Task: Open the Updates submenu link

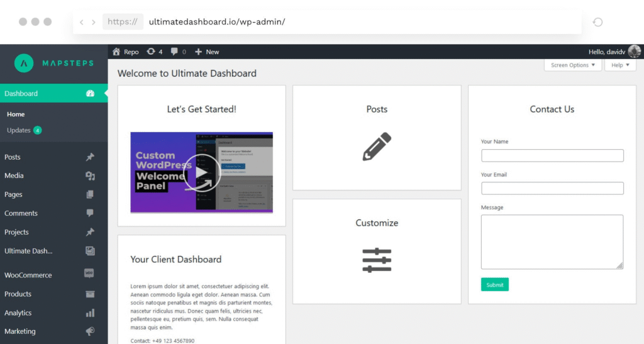Action: [x=19, y=130]
